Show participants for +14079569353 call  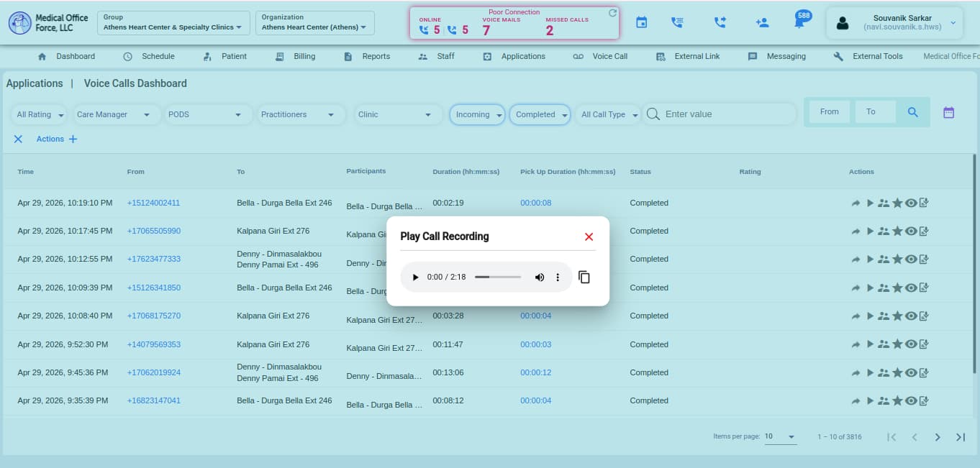coord(883,344)
